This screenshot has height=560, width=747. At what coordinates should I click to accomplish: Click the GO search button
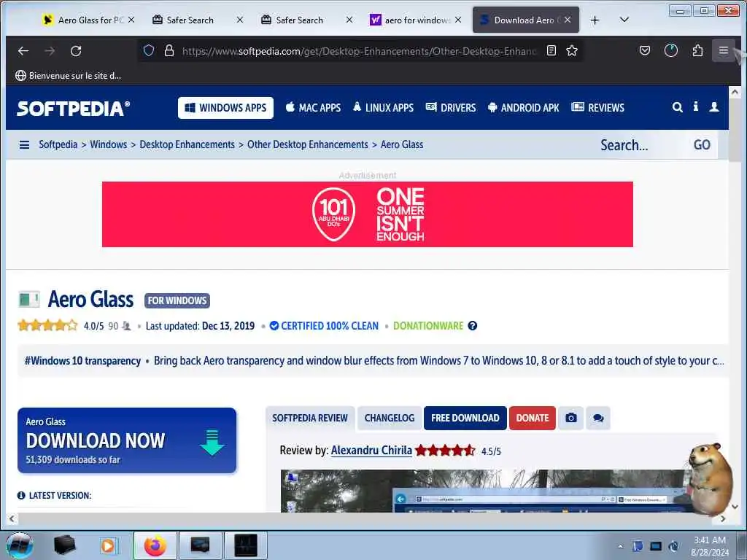point(702,145)
